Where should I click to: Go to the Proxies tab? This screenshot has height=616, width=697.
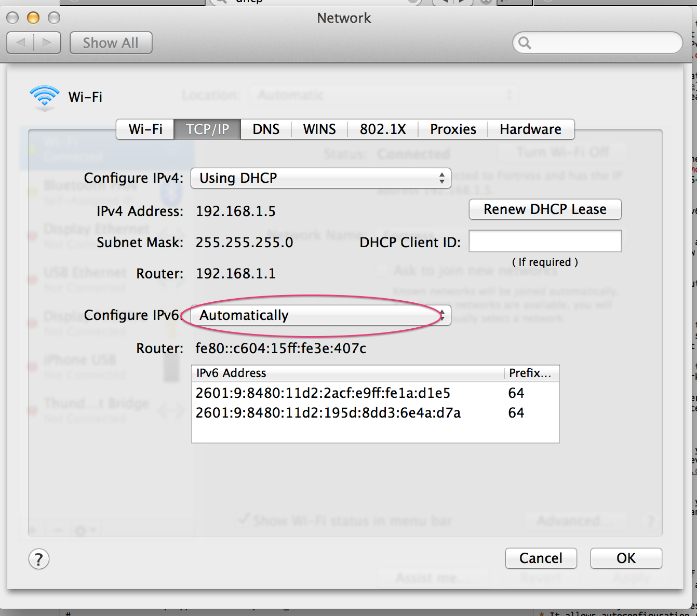(x=453, y=129)
